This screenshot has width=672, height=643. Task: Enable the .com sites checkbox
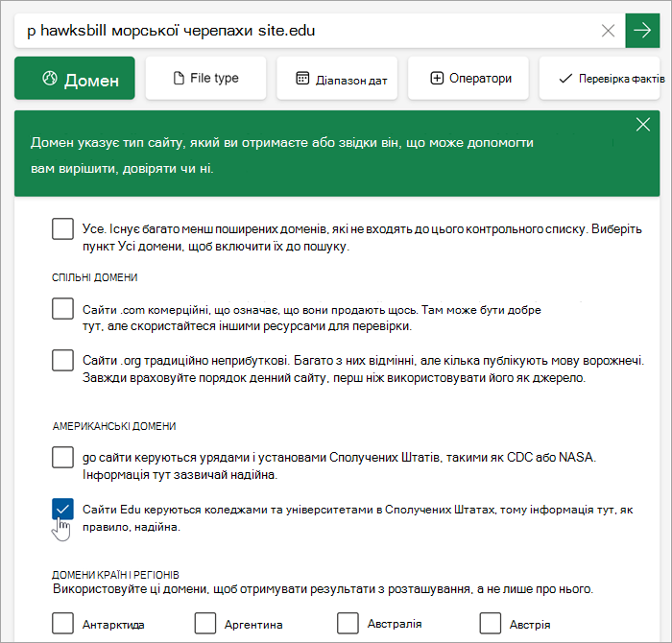[x=62, y=309]
